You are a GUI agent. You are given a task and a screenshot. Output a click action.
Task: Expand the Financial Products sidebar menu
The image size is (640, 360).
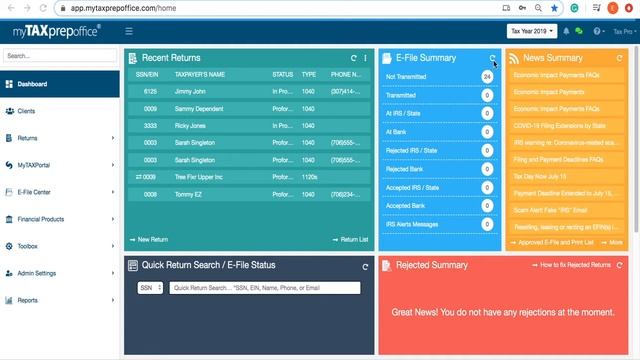pyautogui.click(x=60, y=219)
